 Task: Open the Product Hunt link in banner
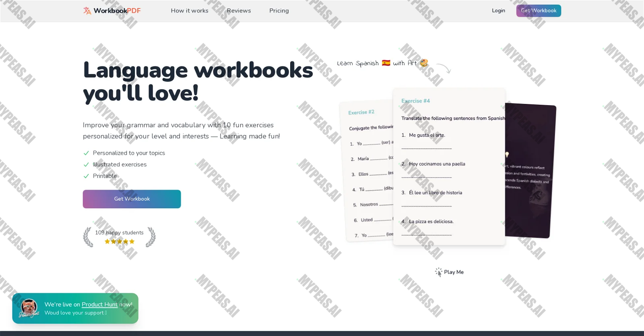[x=99, y=305]
